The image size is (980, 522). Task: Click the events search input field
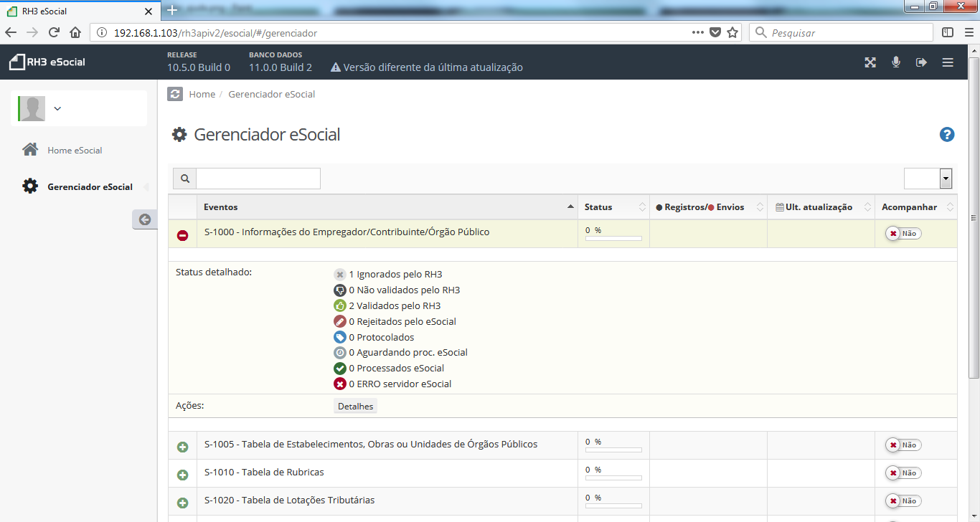coord(258,179)
